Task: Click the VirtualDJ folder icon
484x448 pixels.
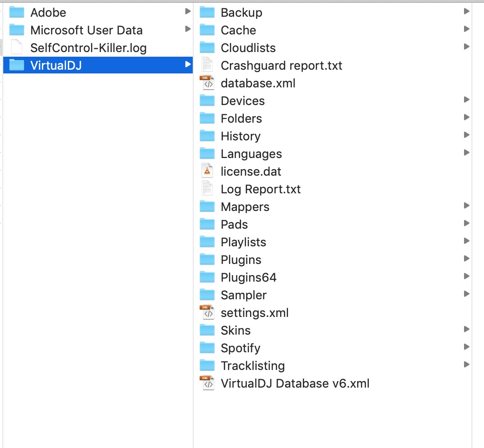Action: point(17,65)
